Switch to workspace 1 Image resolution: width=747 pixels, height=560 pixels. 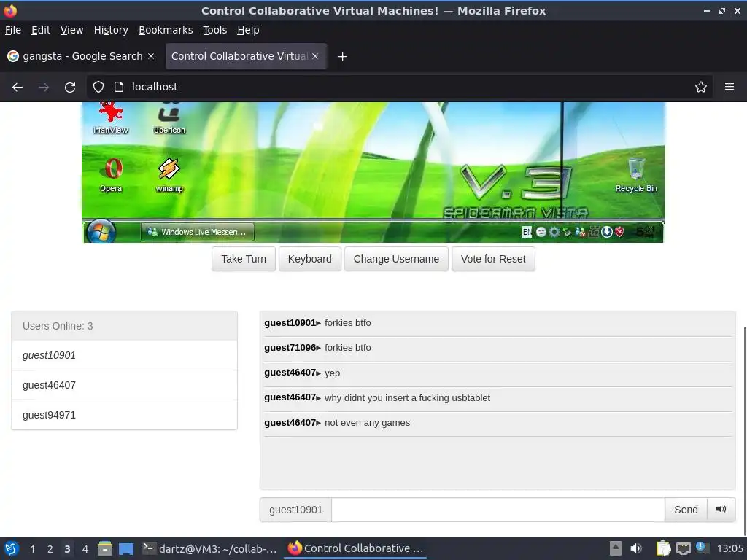(32, 549)
